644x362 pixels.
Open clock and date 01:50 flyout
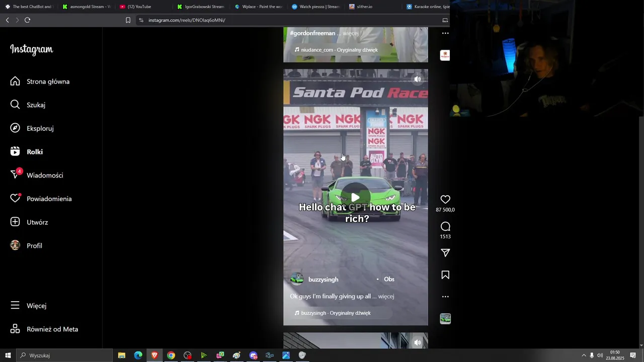(615, 355)
